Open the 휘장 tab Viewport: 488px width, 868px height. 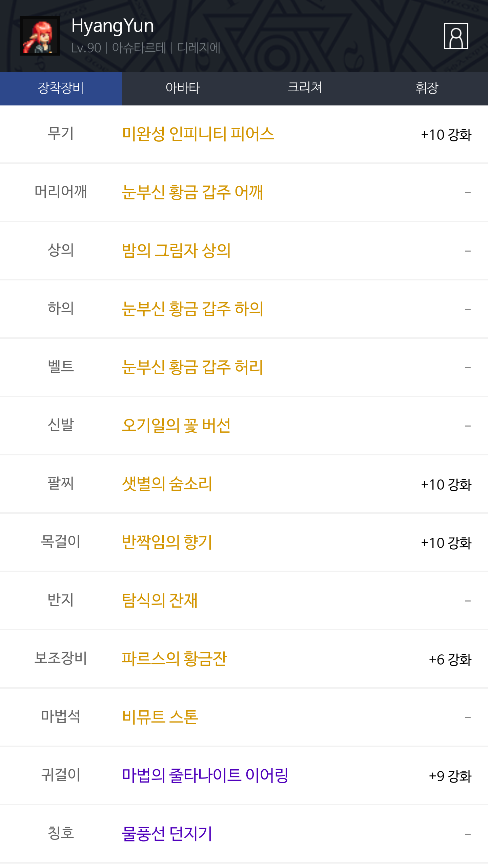[427, 88]
